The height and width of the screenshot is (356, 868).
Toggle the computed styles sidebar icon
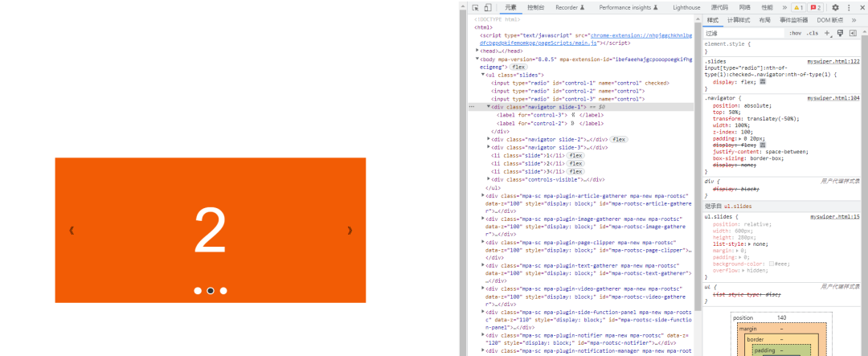click(x=853, y=33)
